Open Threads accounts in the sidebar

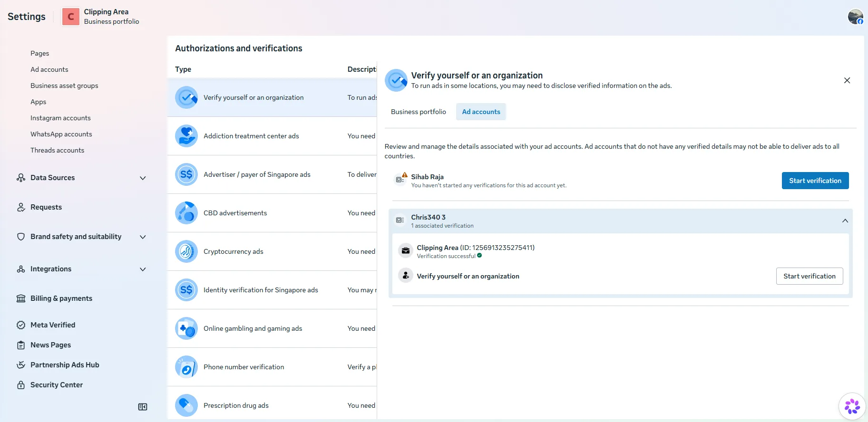pos(58,150)
